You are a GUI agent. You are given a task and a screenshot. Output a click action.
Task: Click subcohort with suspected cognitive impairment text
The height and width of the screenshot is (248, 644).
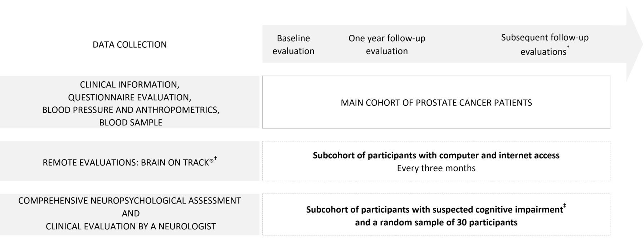435,209
